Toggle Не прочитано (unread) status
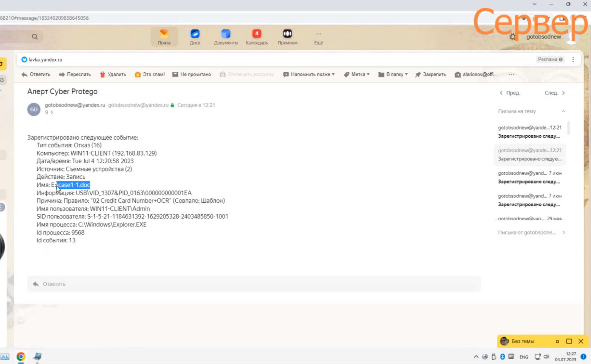 pos(192,74)
